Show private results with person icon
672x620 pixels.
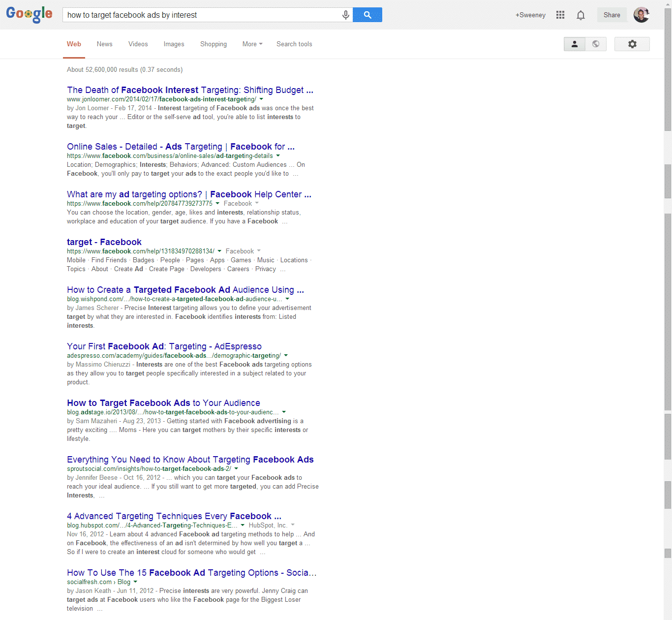[x=575, y=44]
